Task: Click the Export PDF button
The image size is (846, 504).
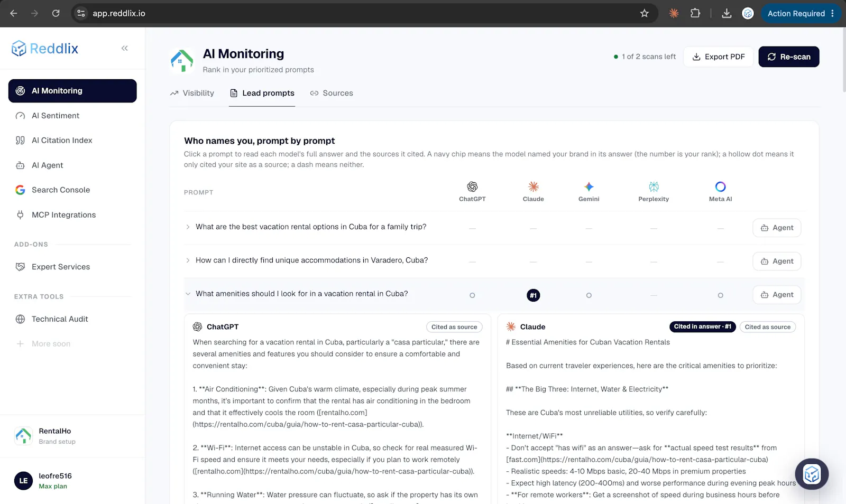Action: coord(719,57)
